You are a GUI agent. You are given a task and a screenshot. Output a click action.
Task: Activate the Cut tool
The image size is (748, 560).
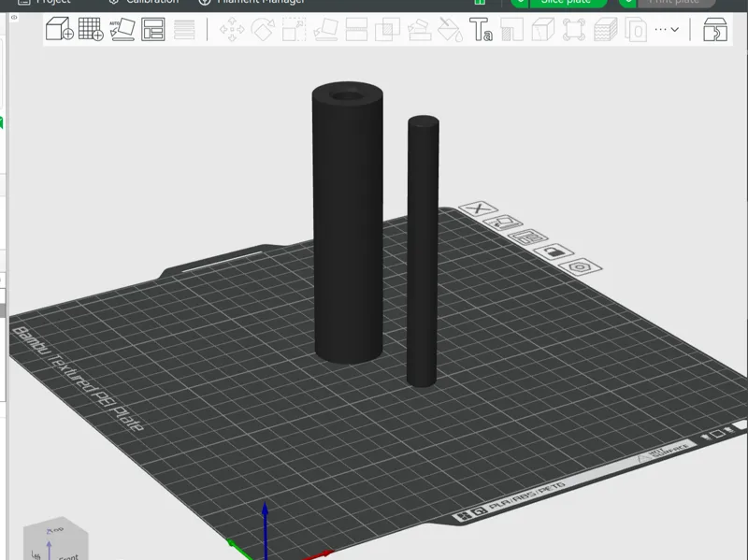(356, 30)
